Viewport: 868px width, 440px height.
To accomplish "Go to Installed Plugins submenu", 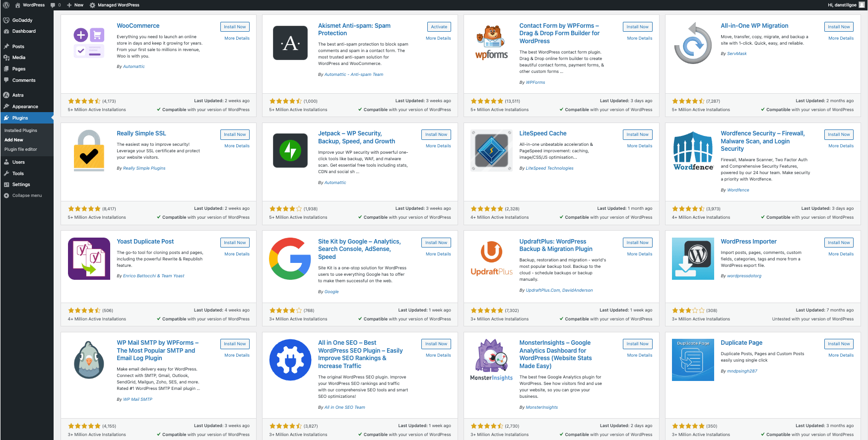I will click(x=21, y=130).
